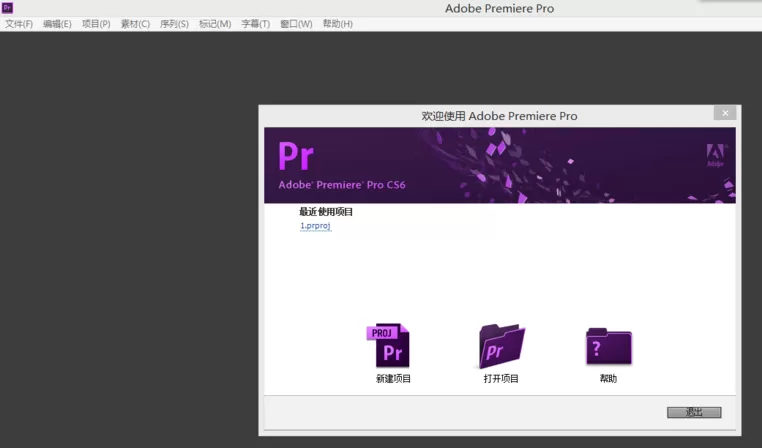The width and height of the screenshot is (762, 448).
Task: Open the recent project 1.prproj
Action: [315, 226]
